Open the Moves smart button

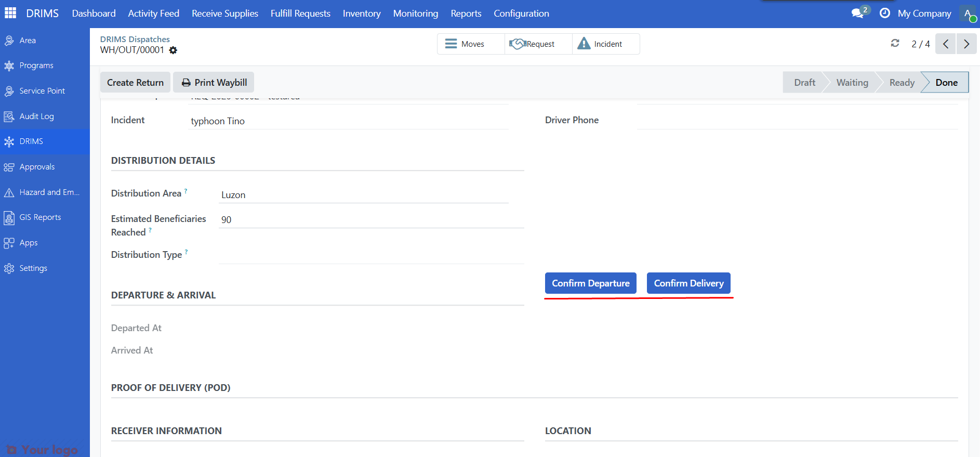point(471,44)
